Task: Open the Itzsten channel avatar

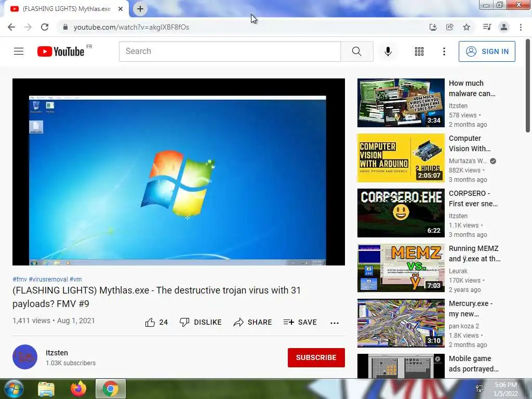Action: coord(25,357)
